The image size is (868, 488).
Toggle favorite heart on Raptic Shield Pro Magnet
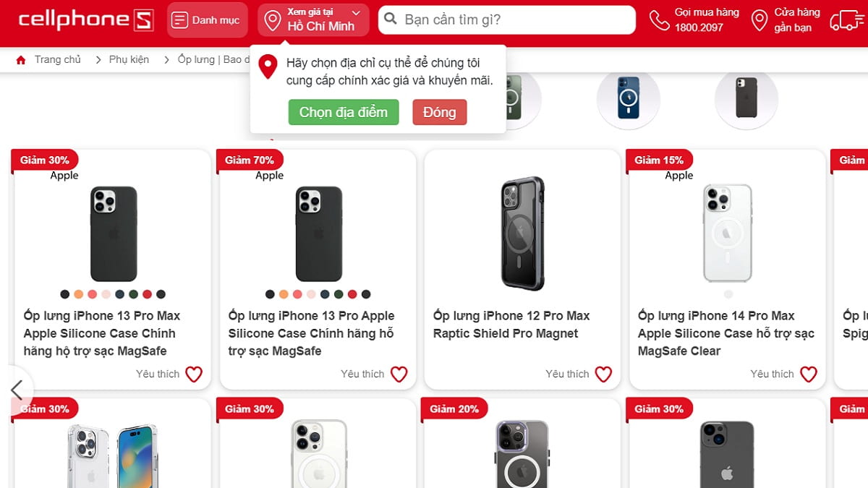[x=603, y=374]
